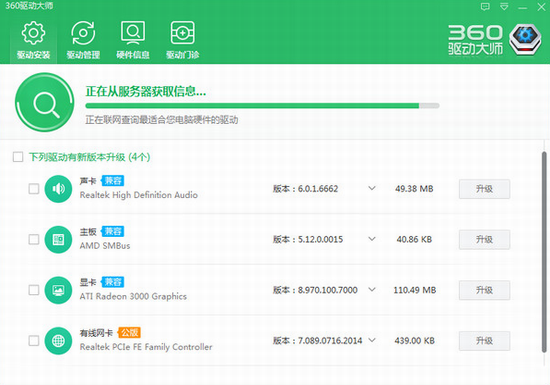Image resolution: width=550 pixels, height=385 pixels.
Task: Click the AMD SMBus device name
Action: (x=105, y=245)
